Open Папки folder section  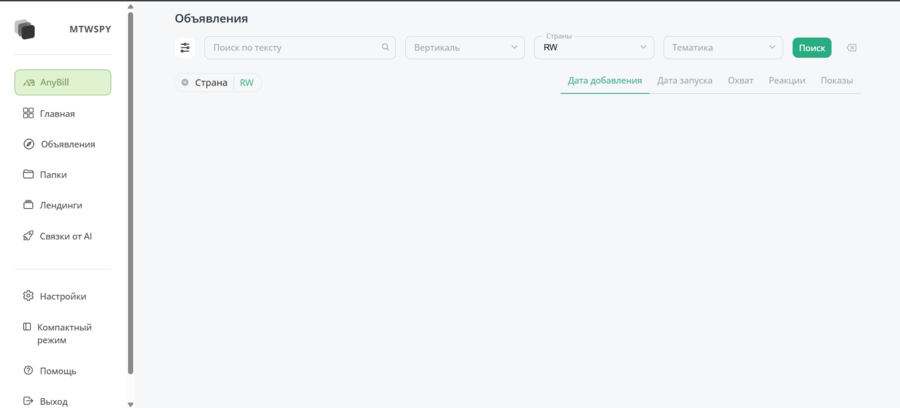tap(53, 175)
